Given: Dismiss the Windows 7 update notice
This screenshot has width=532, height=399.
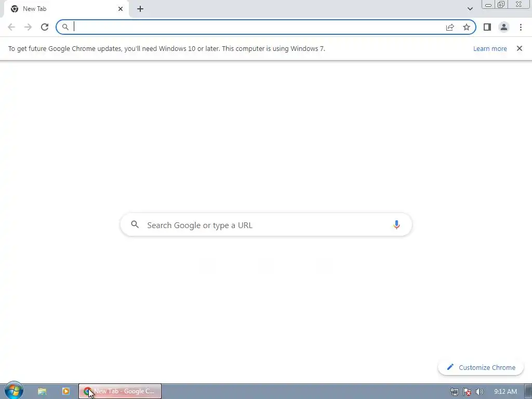Looking at the screenshot, I should point(520,48).
